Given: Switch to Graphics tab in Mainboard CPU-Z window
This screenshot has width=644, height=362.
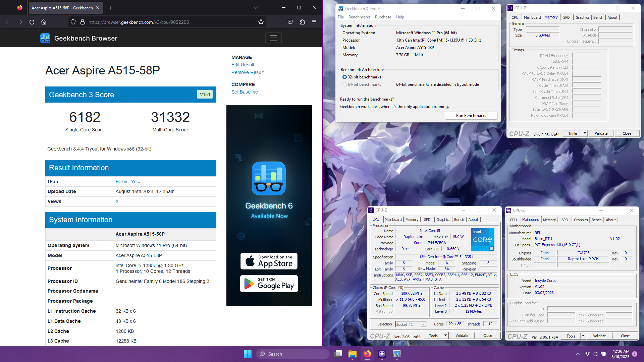Looking at the screenshot, I should (581, 220).
